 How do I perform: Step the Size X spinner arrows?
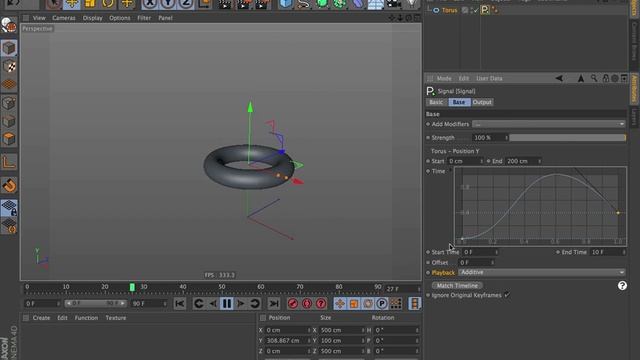point(363,330)
